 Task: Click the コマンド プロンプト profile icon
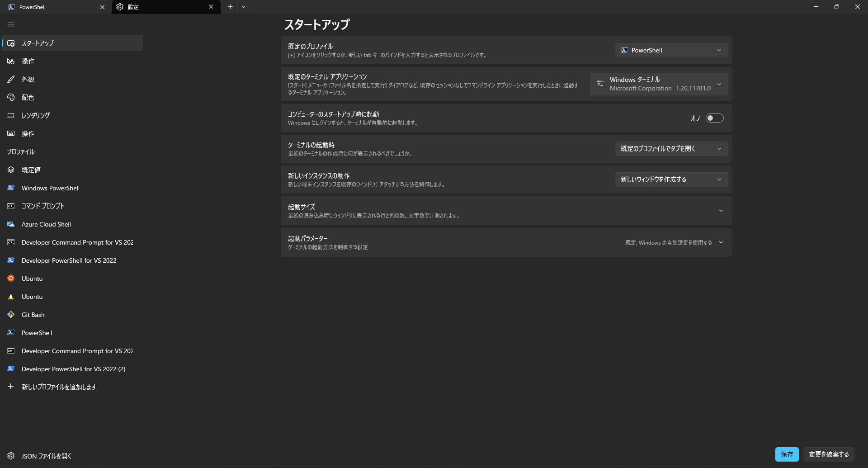tap(11, 206)
